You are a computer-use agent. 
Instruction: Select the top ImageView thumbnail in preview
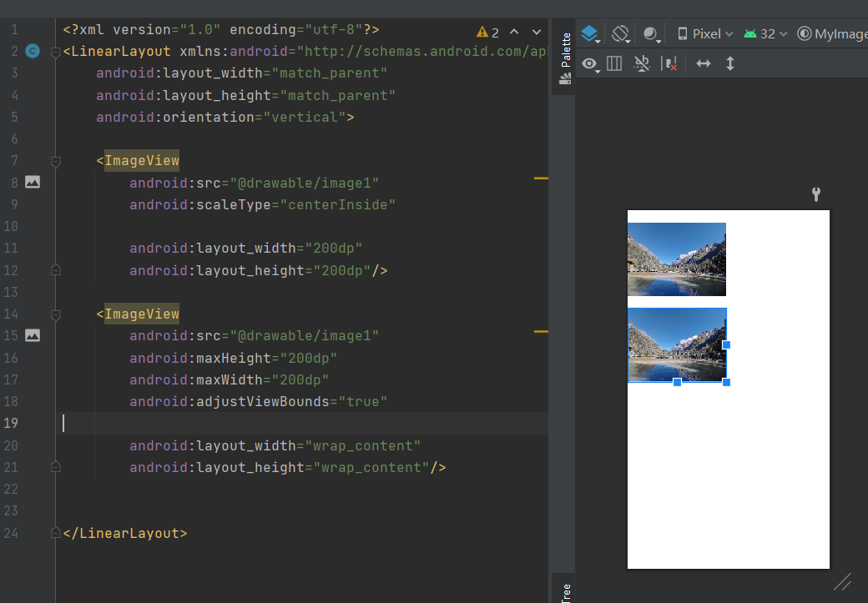[x=676, y=259]
